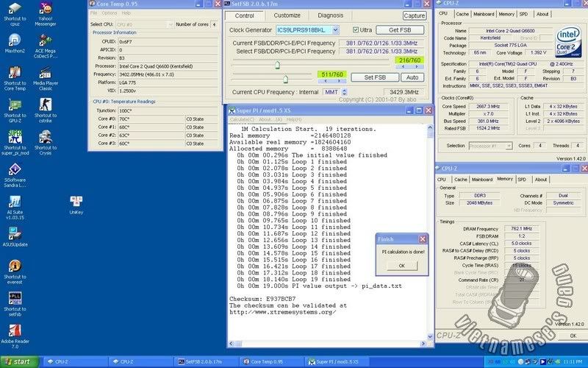Click the Checksum: E937BCB7 line in Super PI
The width and height of the screenshot is (588, 368).
tap(262, 299)
